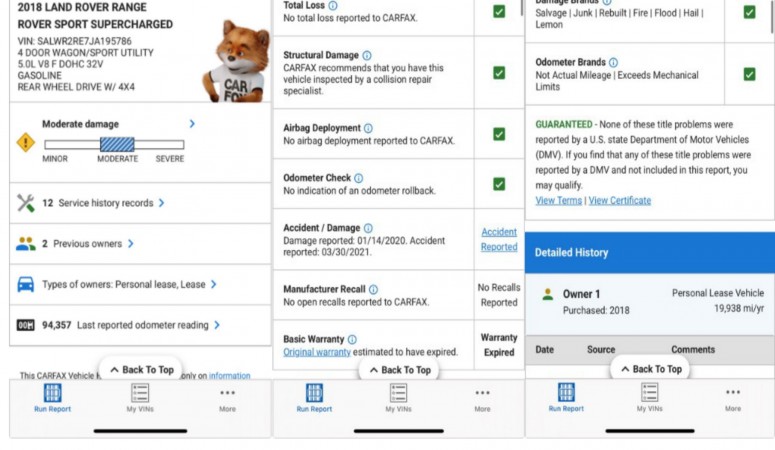Tap More dots in middle panel
Image resolution: width=775 pixels, height=450 pixels.
tap(482, 393)
